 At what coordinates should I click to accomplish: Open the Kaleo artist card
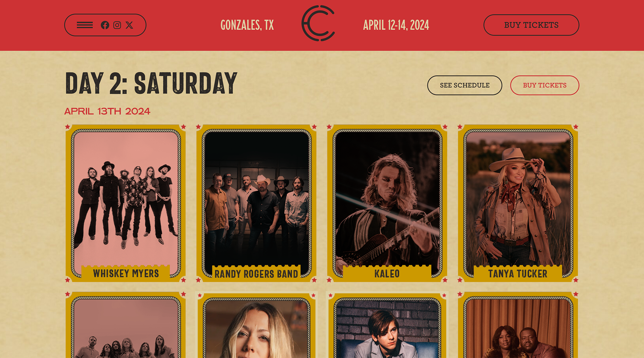point(387,203)
